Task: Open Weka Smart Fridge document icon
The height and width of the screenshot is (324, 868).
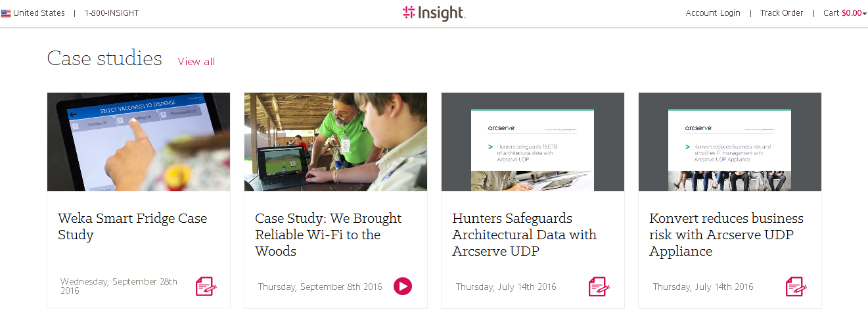Action: click(x=206, y=287)
